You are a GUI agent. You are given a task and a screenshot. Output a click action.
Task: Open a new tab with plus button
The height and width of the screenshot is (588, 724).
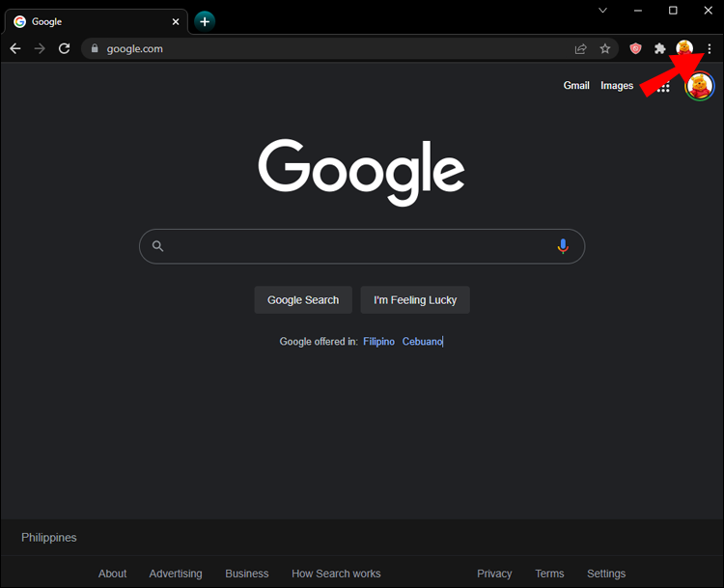(205, 21)
